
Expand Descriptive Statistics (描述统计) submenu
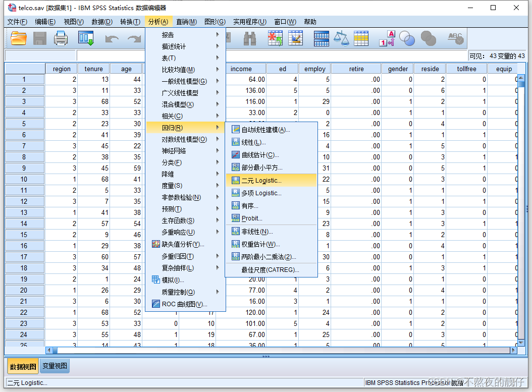click(185, 46)
